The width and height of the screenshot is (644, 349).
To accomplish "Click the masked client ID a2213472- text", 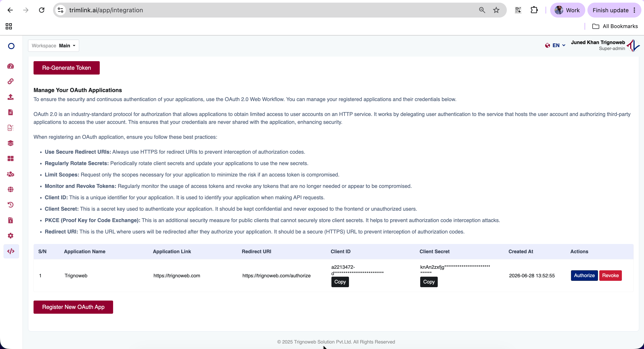I will pyautogui.click(x=357, y=270).
